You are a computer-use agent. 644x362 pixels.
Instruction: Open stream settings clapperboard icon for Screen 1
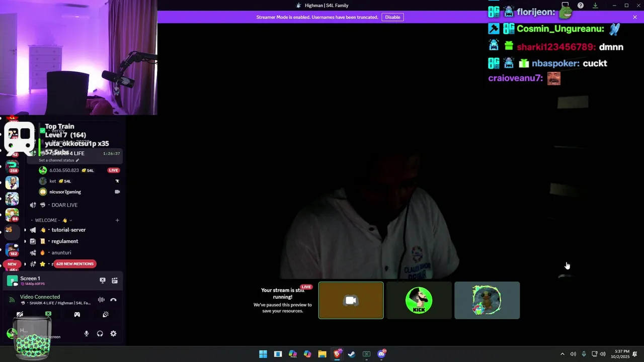[115, 281]
